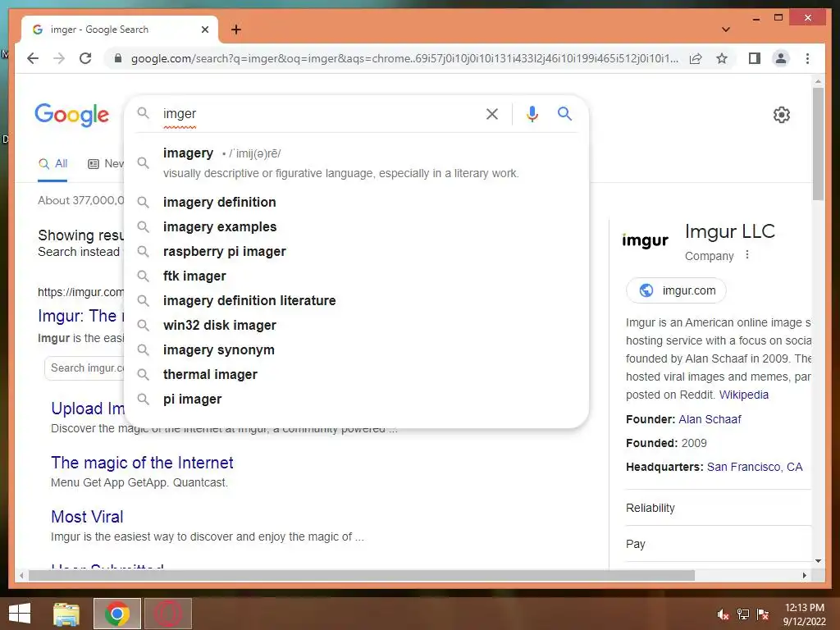Screen dimensions: 840x630
Task: Clear the search box with X
Action: 492,113
